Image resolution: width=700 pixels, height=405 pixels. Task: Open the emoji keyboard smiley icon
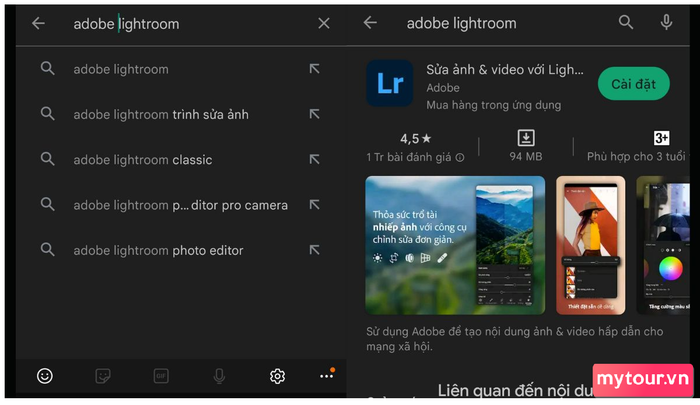point(45,376)
